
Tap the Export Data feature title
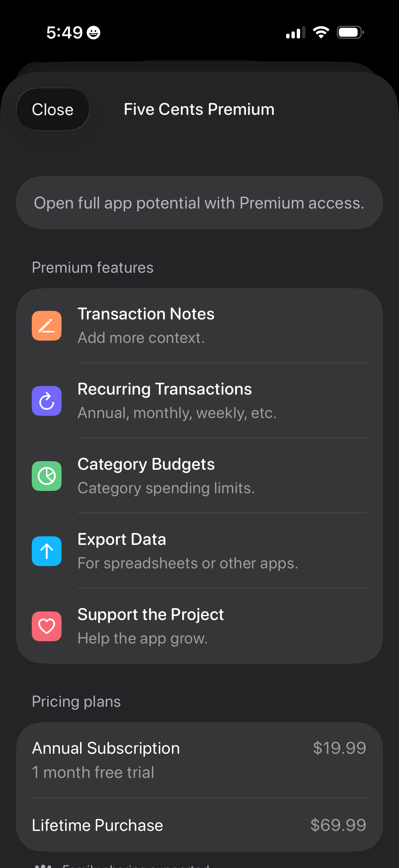(121, 539)
